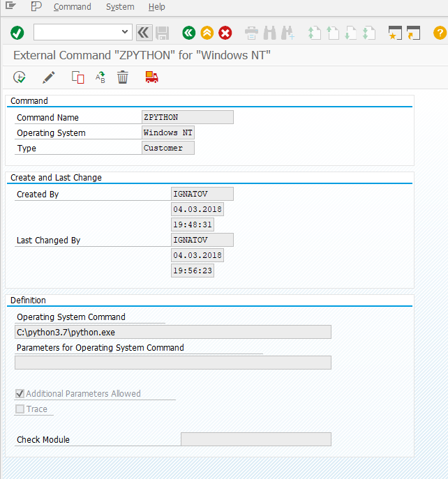Click the trash Delete icon
This screenshot has height=479, width=448.
pyautogui.click(x=123, y=77)
